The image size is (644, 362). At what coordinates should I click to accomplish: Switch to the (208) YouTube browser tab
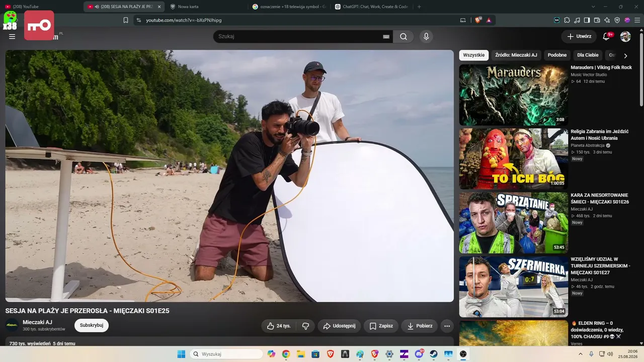(x=41, y=7)
